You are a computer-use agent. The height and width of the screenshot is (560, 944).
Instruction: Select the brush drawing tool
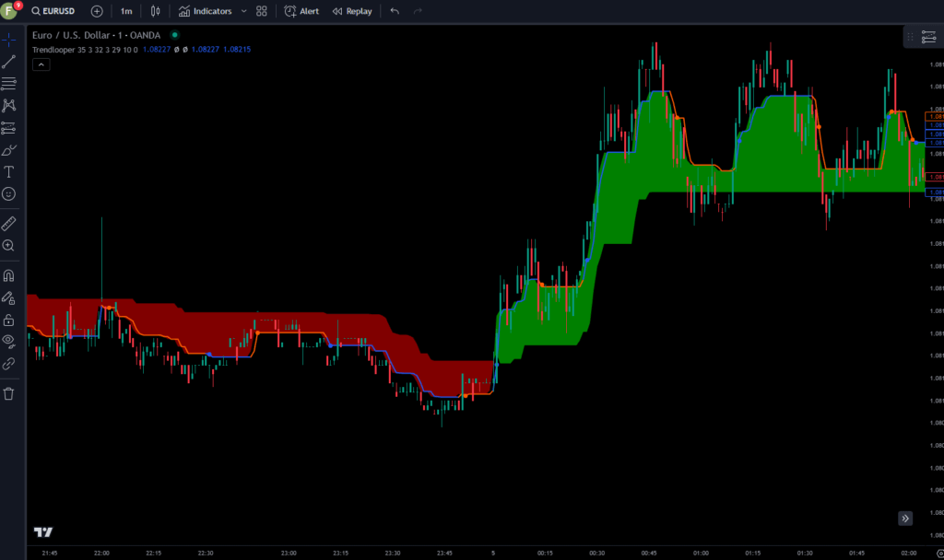coord(8,150)
